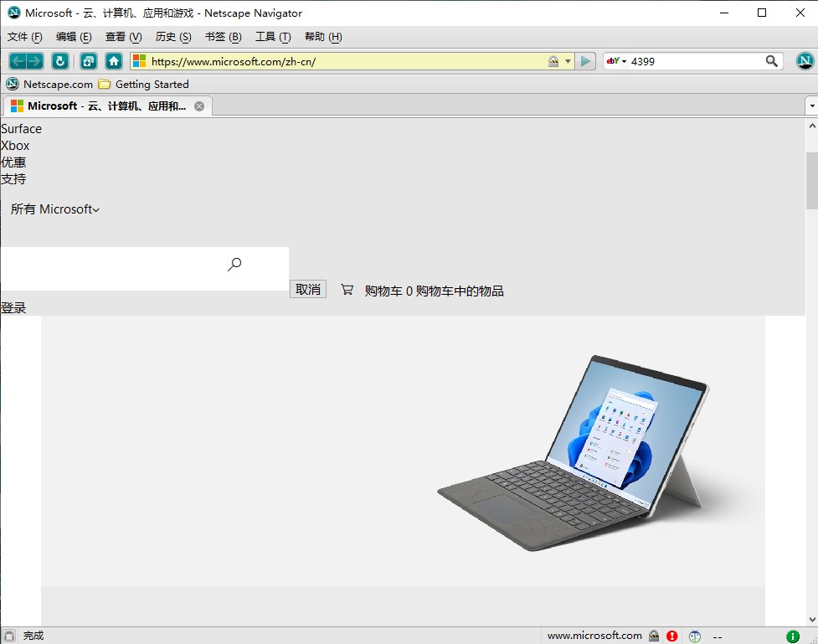Go back with the left arrow button
818x644 pixels.
pos(18,61)
